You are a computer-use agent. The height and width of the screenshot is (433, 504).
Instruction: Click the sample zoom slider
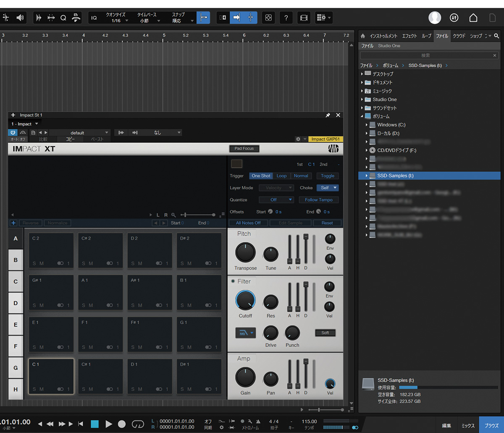pos(198,215)
